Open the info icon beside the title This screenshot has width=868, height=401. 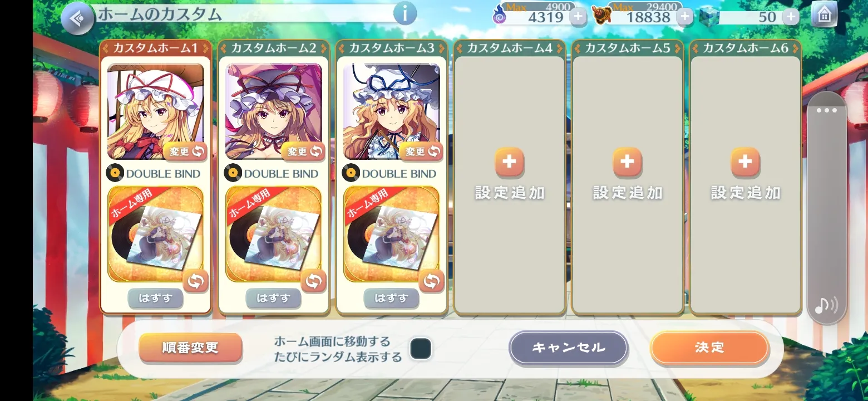coord(405,13)
